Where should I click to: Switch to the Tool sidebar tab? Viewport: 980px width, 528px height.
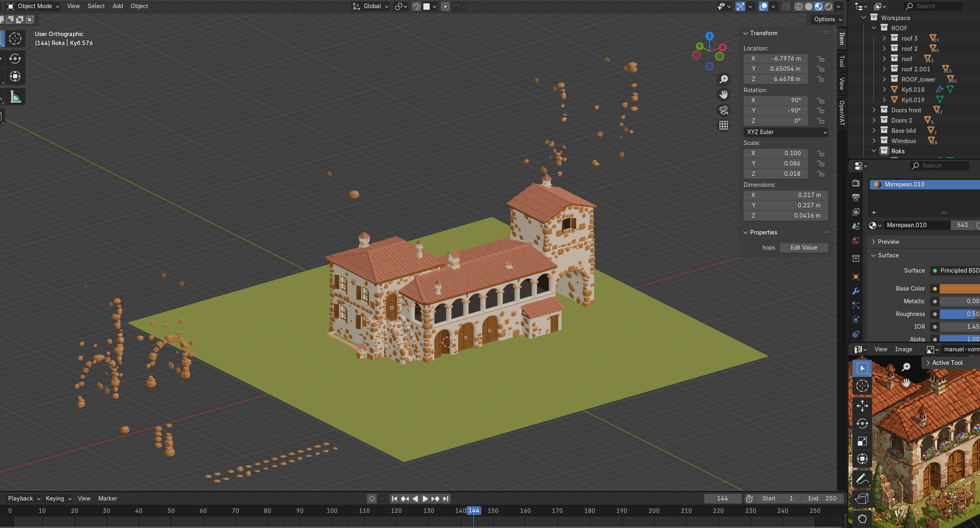[x=842, y=61]
